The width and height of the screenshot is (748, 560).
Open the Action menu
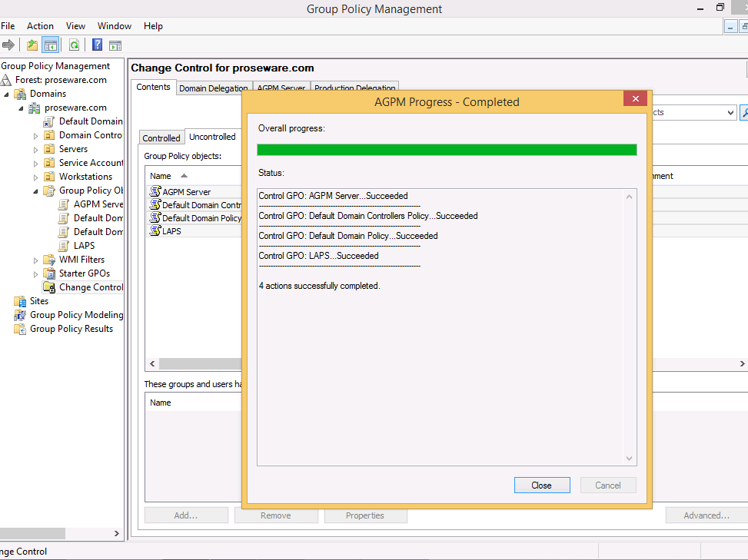pyautogui.click(x=40, y=26)
